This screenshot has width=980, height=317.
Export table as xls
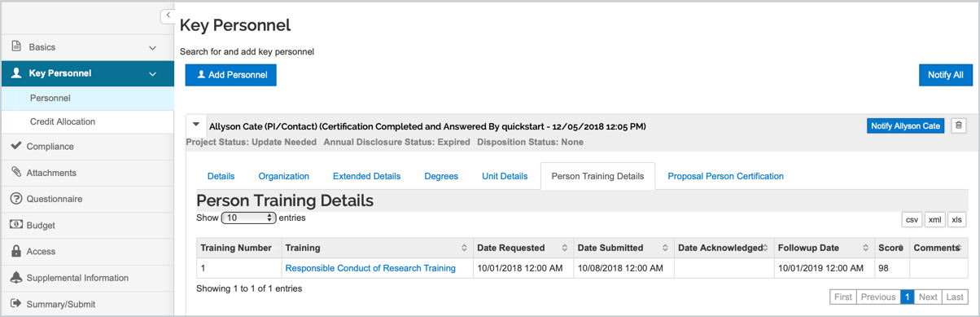(x=957, y=219)
